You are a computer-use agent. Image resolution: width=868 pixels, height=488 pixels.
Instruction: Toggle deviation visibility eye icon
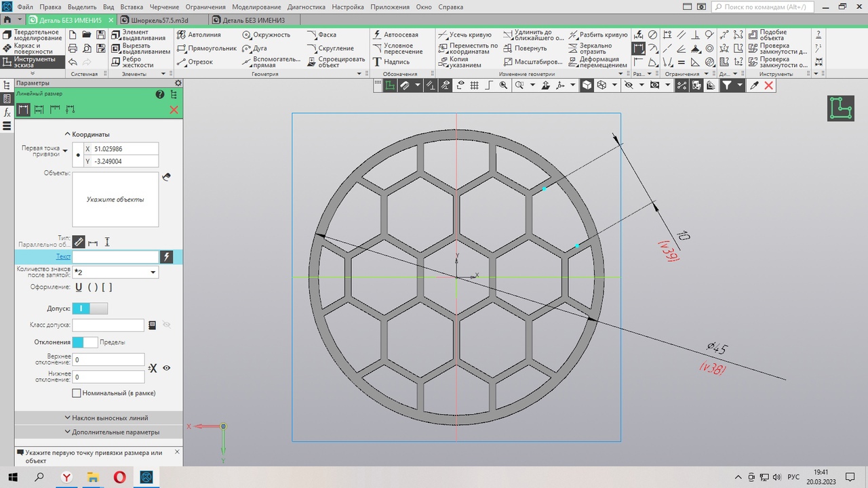point(166,368)
